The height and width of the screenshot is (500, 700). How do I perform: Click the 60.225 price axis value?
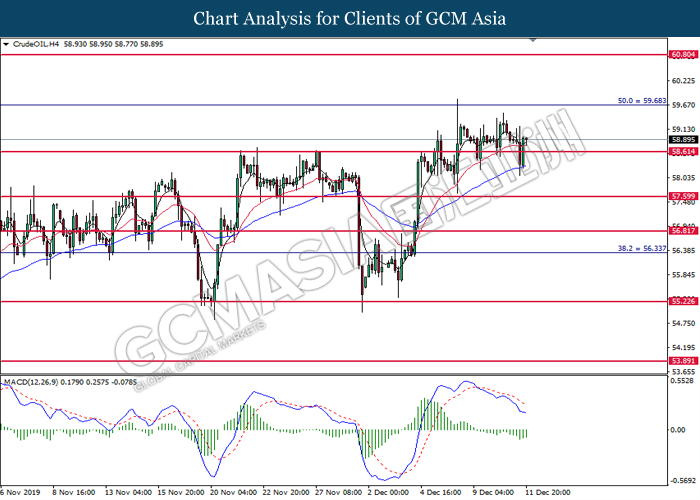tap(684, 81)
